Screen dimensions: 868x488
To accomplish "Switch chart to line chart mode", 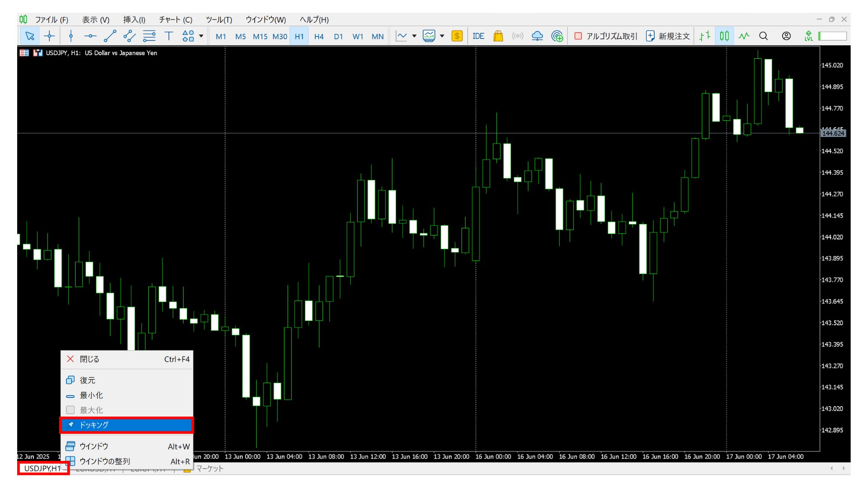I will pos(744,36).
